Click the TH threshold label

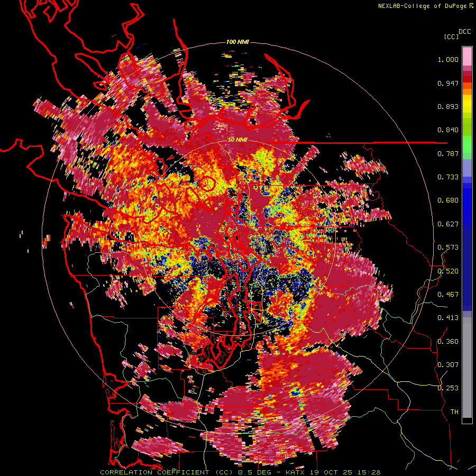click(454, 412)
